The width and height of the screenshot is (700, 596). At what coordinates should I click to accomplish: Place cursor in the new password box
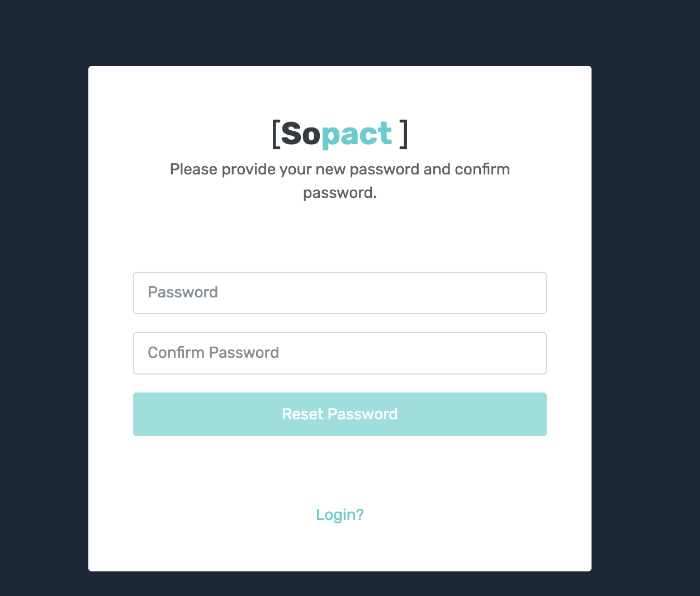(340, 293)
